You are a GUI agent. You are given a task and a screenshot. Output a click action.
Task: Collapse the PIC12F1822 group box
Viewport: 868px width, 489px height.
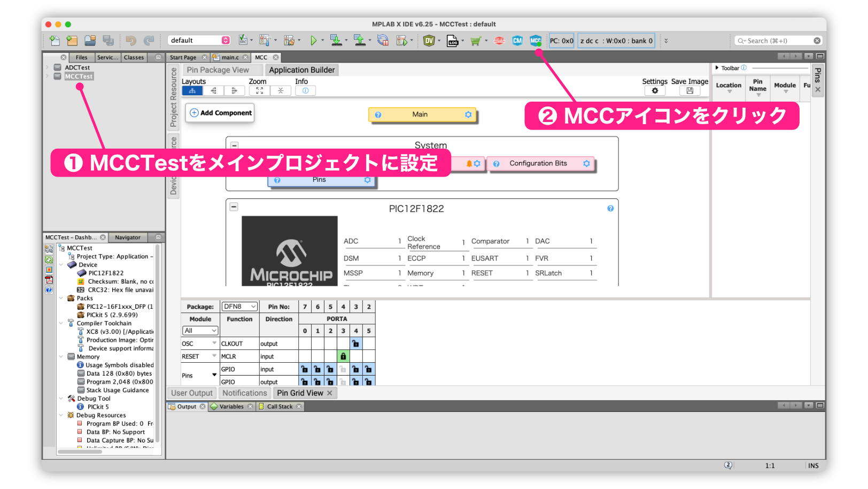[x=234, y=207]
